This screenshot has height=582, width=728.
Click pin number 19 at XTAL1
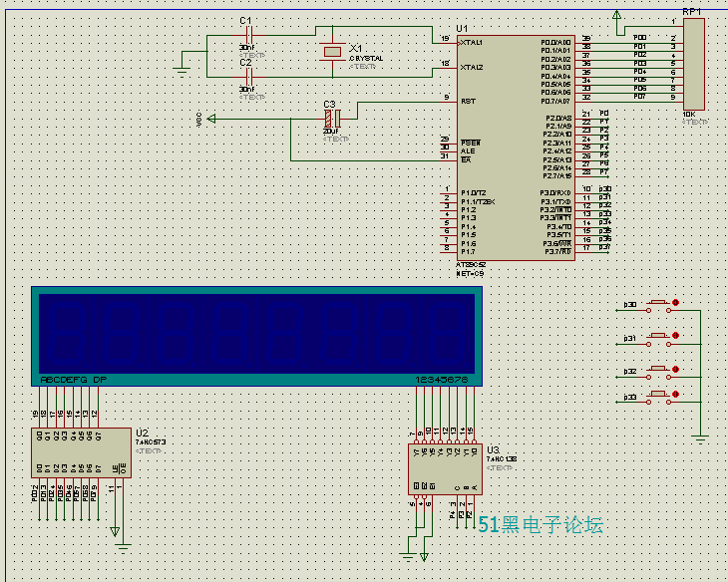pyautogui.click(x=445, y=39)
